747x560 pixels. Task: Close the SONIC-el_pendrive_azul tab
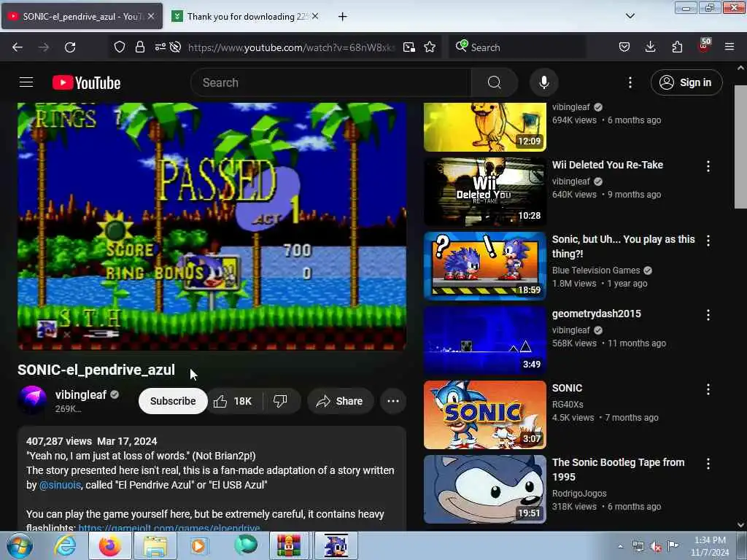[x=150, y=16]
